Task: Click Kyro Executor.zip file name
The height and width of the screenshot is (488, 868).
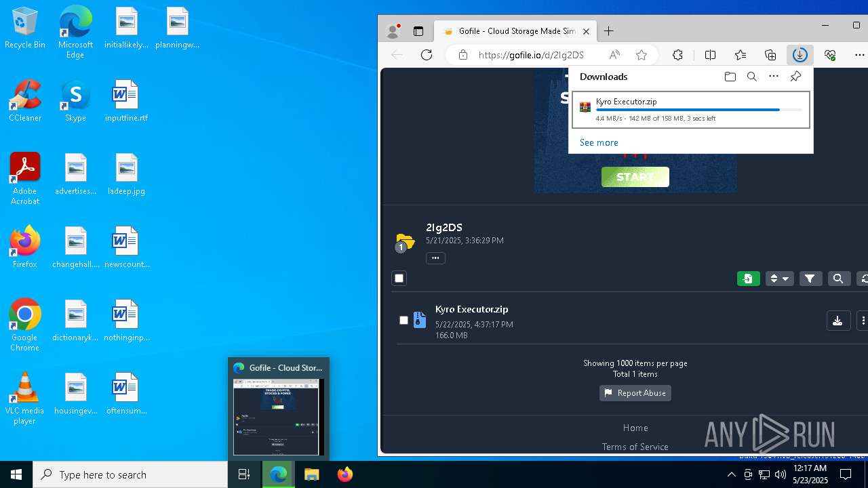Action: [472, 309]
